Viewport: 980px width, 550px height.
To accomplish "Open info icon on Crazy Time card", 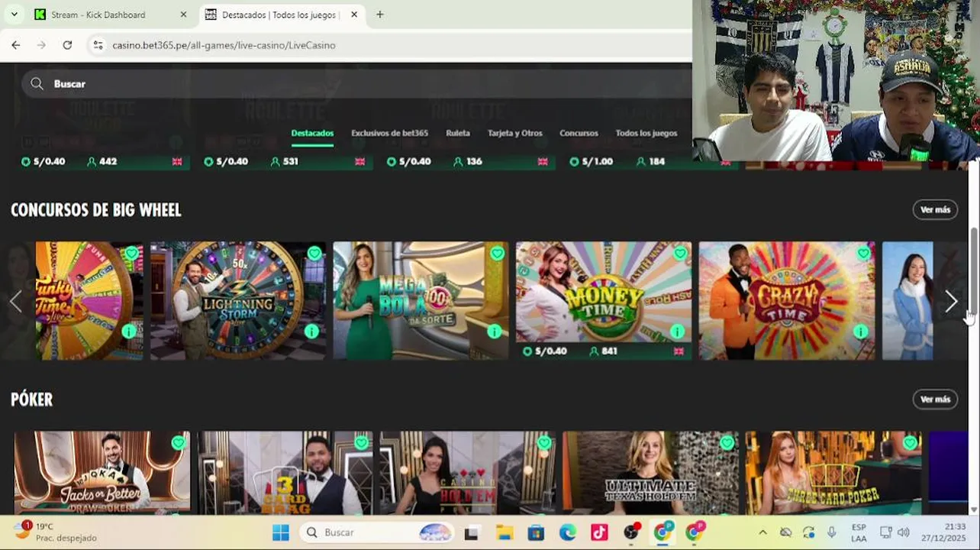I will pos(860,332).
